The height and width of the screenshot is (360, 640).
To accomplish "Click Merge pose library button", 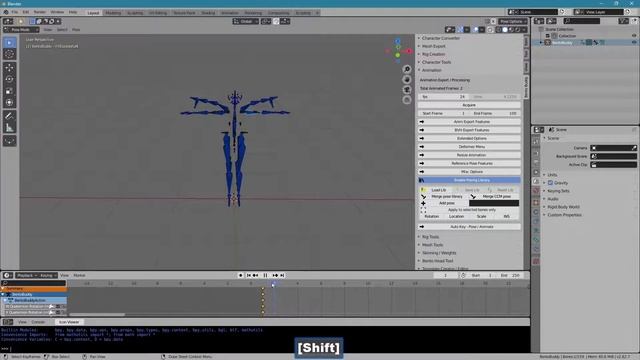I will [x=444, y=197].
